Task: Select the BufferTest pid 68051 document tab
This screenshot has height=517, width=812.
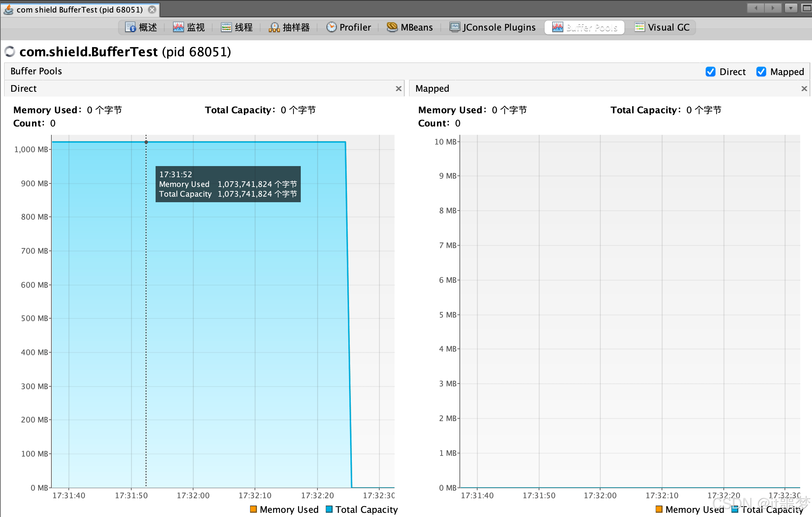Action: tap(79, 10)
